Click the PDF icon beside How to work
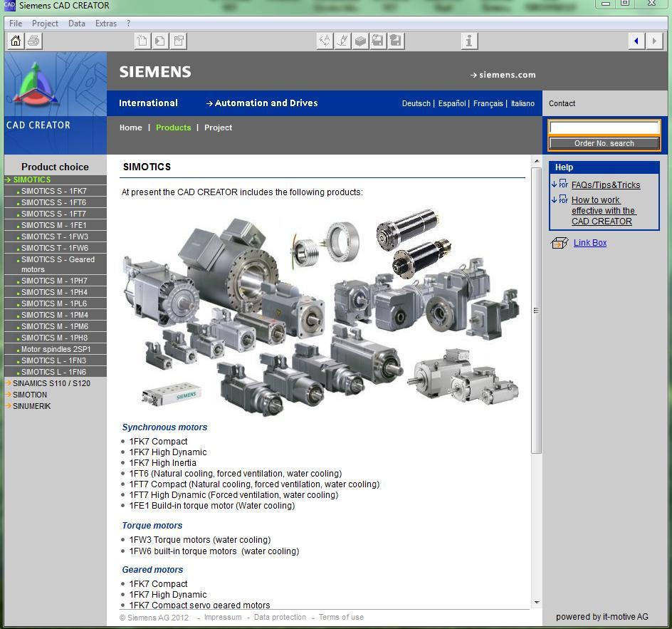Image resolution: width=672 pixels, height=629 pixels. 563,199
